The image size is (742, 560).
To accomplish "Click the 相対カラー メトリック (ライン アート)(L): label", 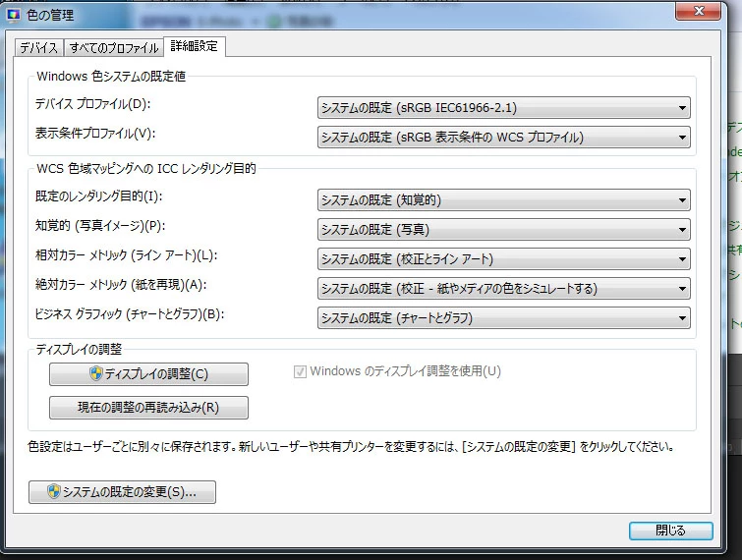I will [127, 255].
